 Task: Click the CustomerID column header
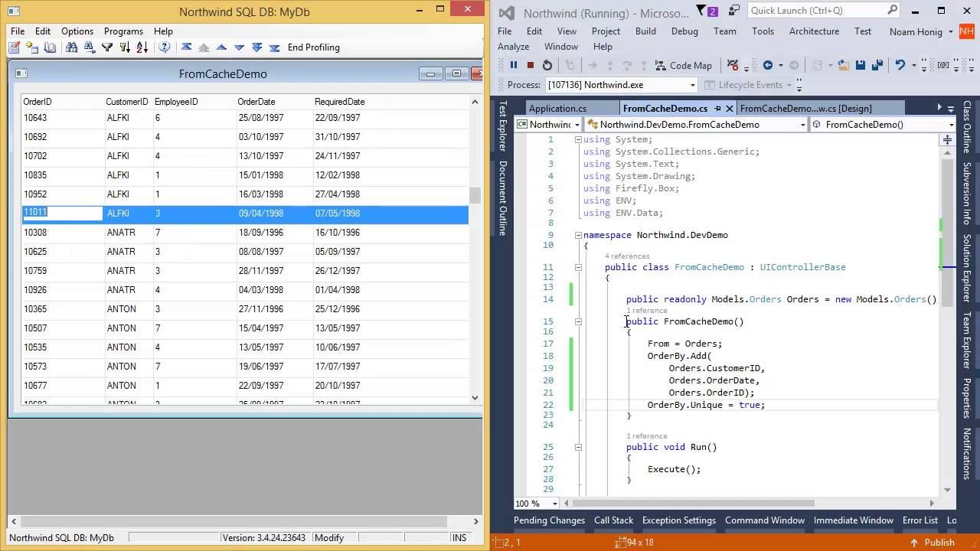click(127, 102)
